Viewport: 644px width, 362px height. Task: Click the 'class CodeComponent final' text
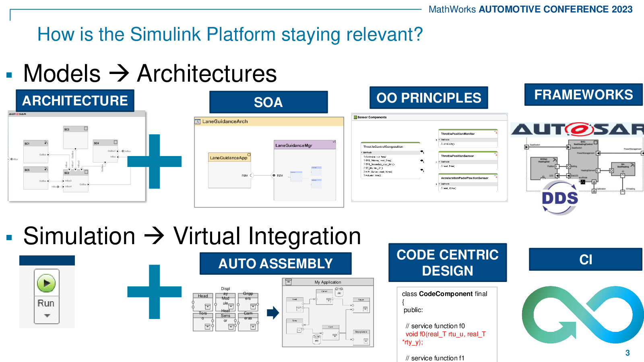coord(444,294)
